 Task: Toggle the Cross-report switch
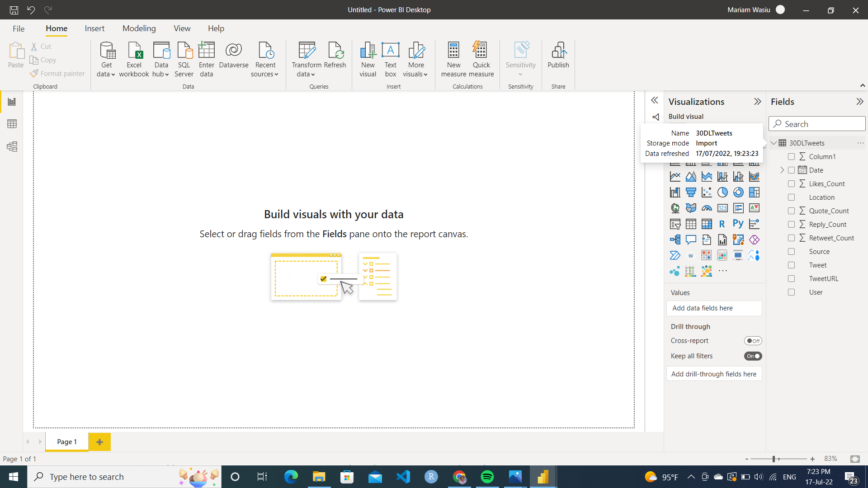[x=753, y=341]
